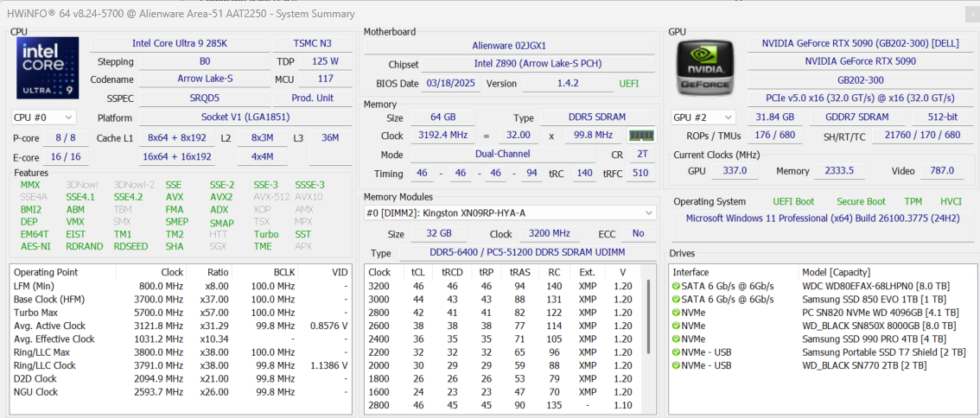The height and width of the screenshot is (418, 980).
Task: Click the 1600 MHz XMP timing row
Action: tap(506, 392)
